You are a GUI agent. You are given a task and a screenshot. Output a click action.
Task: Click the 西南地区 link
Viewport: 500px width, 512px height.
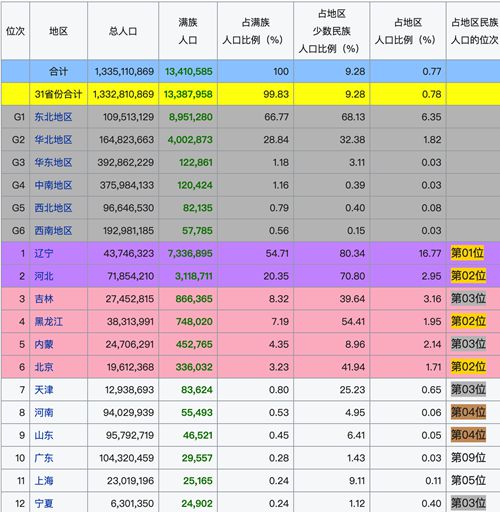click(53, 231)
